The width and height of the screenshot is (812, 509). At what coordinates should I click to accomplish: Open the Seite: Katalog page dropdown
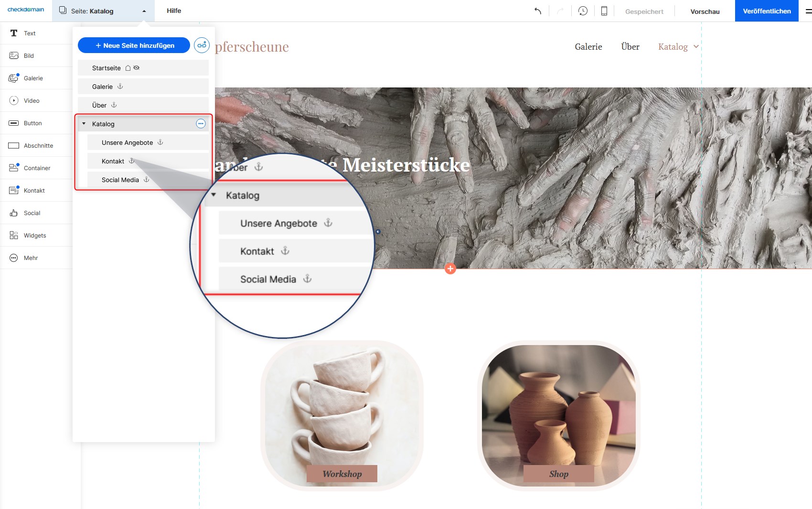point(103,11)
